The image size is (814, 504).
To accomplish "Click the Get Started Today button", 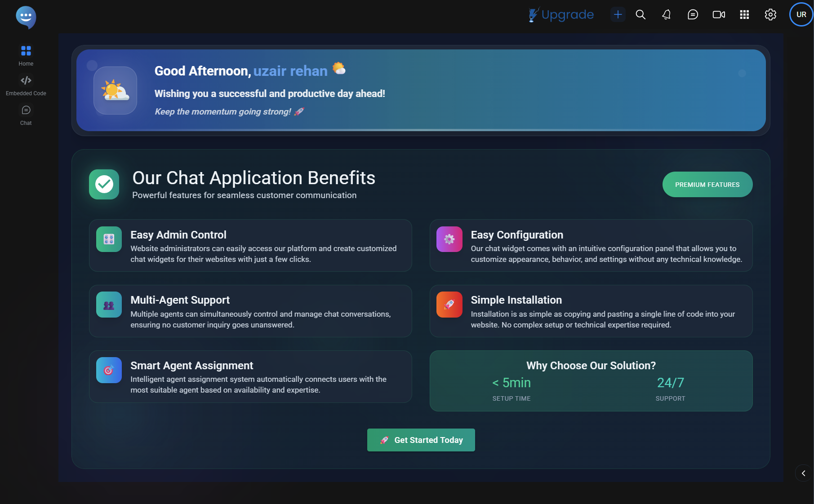I will coord(421,440).
